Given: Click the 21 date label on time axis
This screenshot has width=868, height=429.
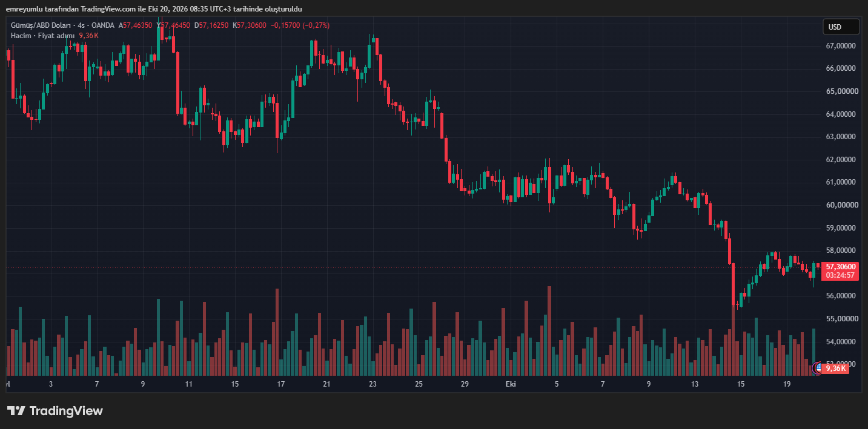Looking at the screenshot, I should [326, 384].
